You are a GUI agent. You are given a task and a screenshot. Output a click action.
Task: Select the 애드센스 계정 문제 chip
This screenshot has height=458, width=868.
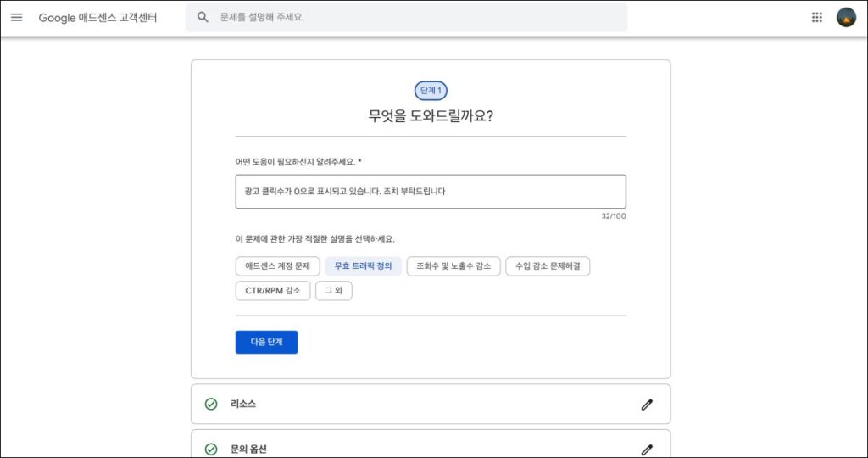[277, 265]
